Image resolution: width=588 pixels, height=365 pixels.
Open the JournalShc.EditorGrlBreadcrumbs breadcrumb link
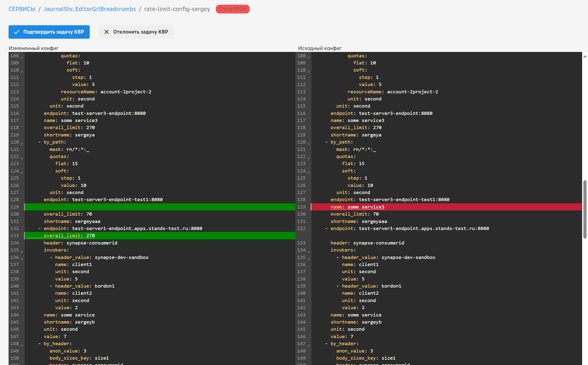[90, 9]
